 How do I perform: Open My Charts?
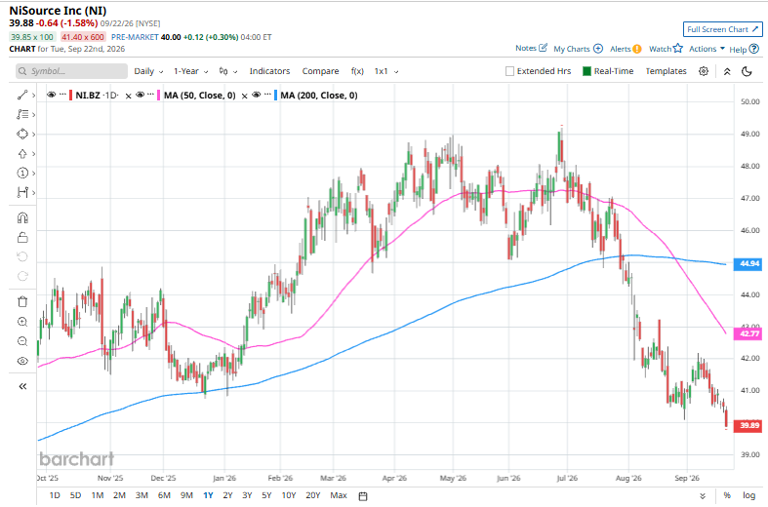click(578, 48)
